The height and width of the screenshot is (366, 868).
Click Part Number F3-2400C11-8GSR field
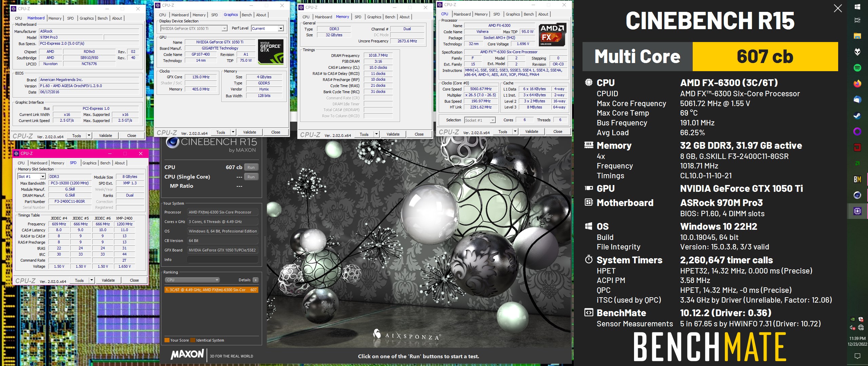(x=70, y=201)
